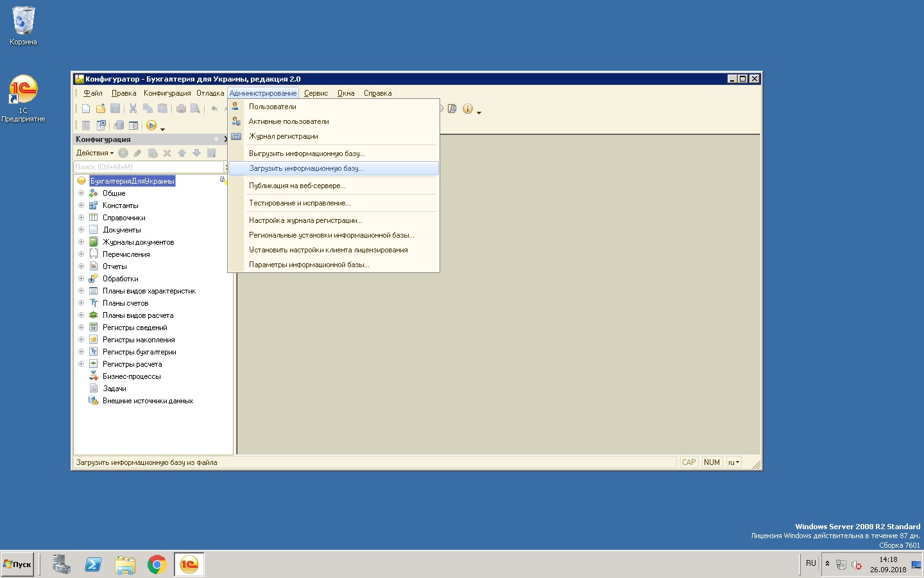Click the Пуск start button
Screen dimensions: 924x578
click(17, 565)
